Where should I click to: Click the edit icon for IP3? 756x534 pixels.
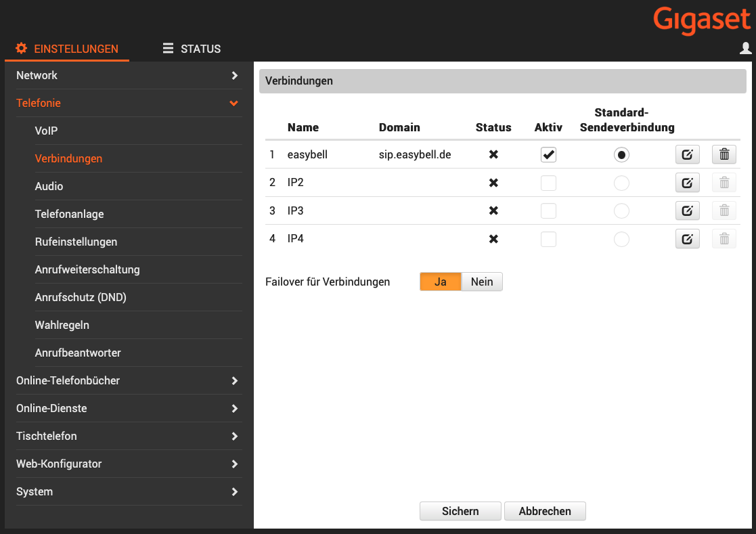pyautogui.click(x=687, y=210)
